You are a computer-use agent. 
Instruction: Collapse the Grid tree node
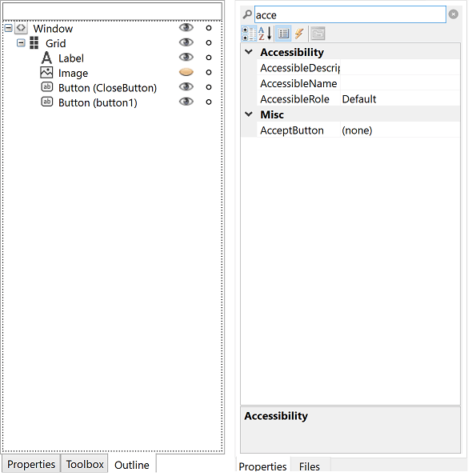tap(21, 43)
